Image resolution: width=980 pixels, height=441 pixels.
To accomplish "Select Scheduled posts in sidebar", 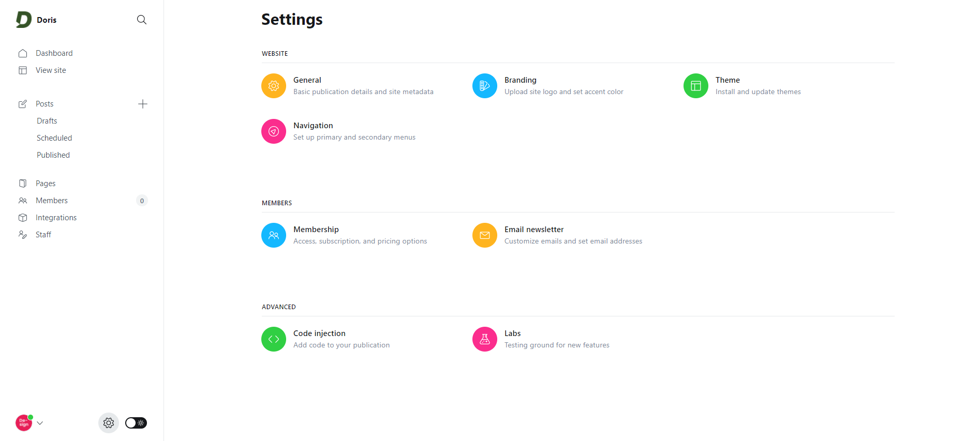I will click(54, 138).
